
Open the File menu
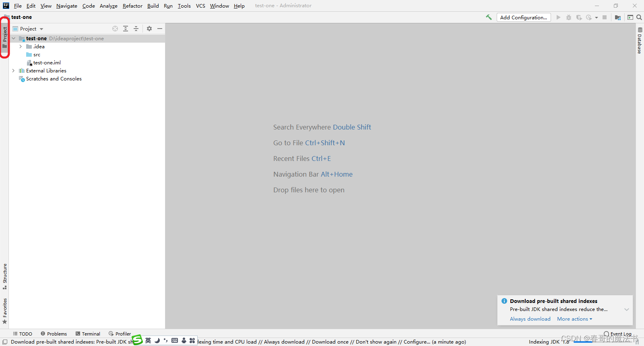point(18,6)
